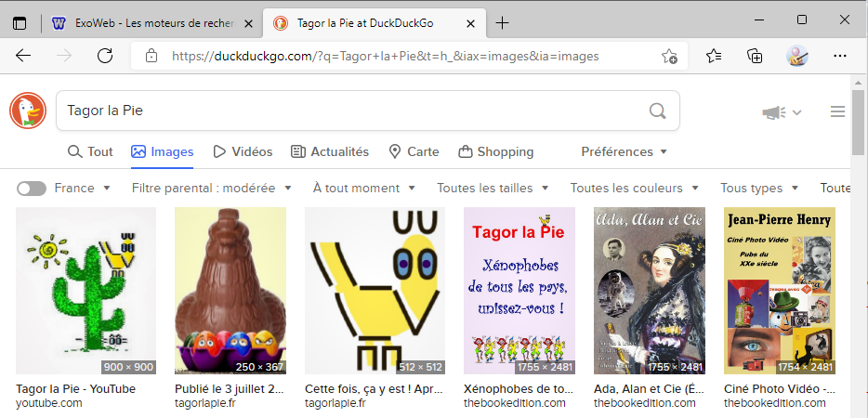Click the magnifier search icon in search box

pyautogui.click(x=657, y=111)
